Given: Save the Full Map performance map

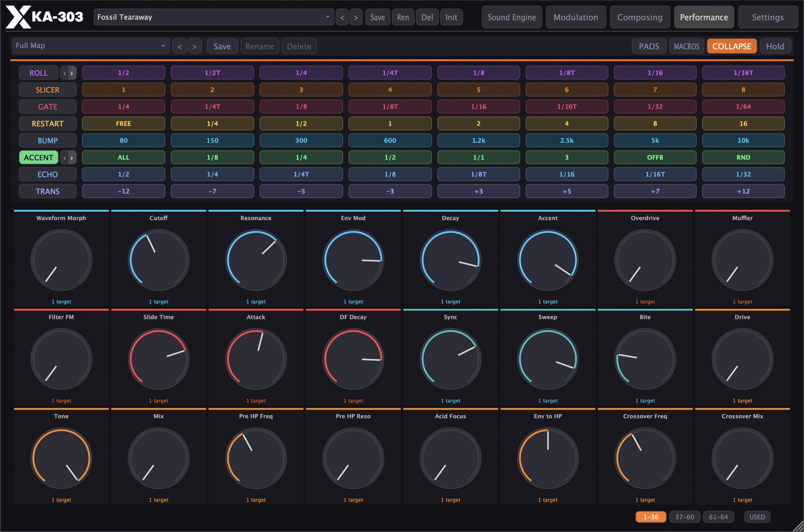Looking at the screenshot, I should (222, 46).
